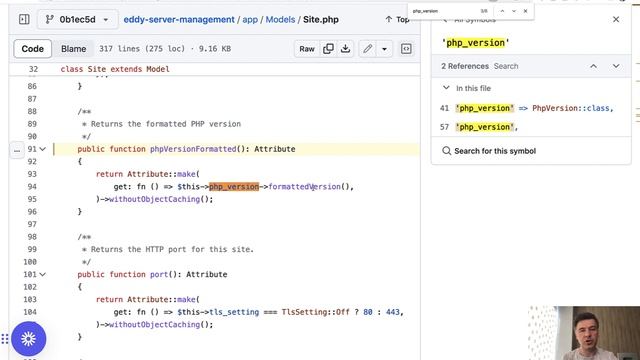Go to next find match

pyautogui.click(x=514, y=11)
